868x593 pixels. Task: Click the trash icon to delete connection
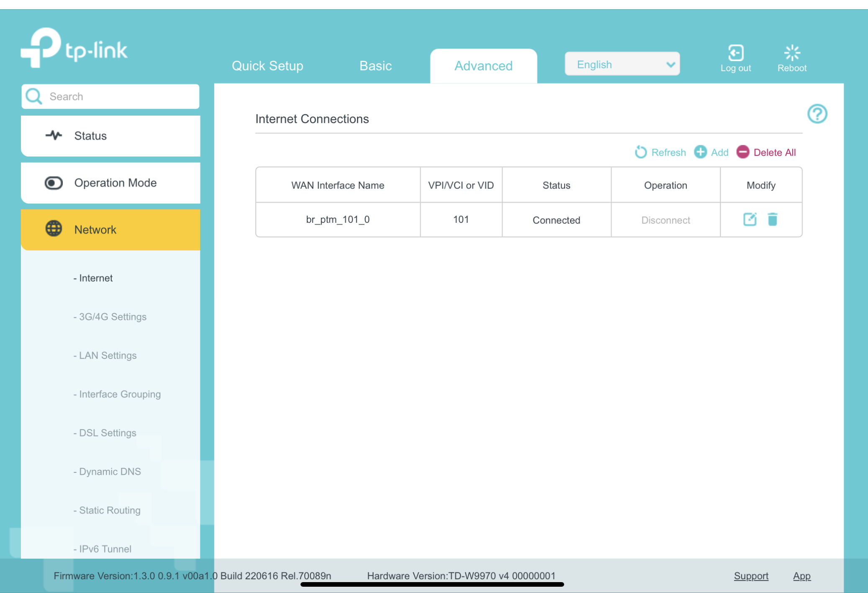click(773, 219)
